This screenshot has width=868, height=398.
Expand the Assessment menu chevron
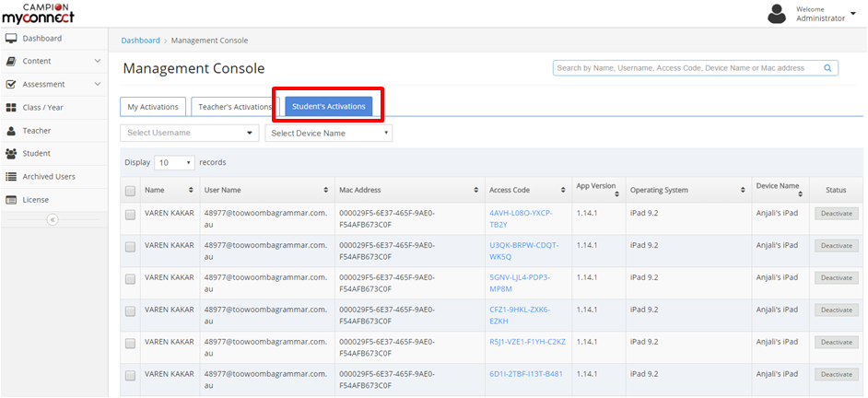click(98, 84)
